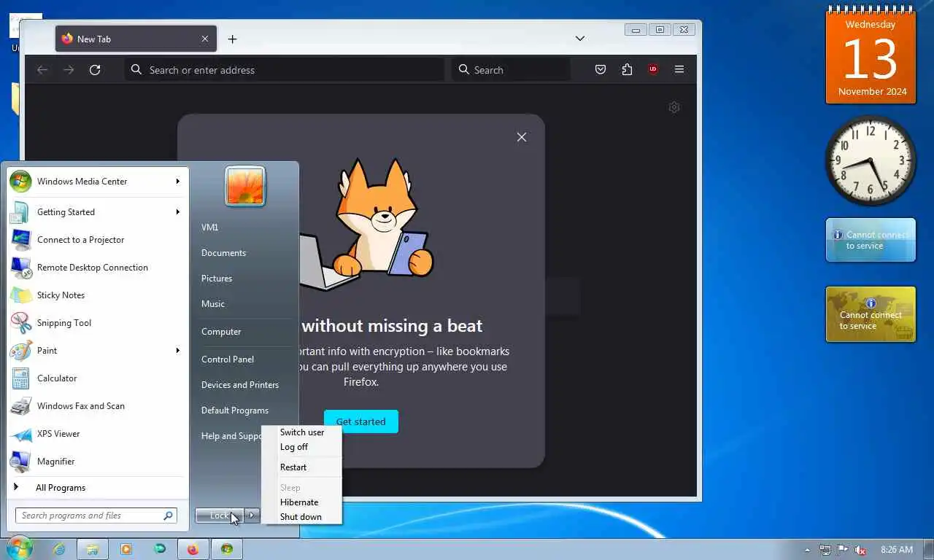Select the New Tab tab in Firefox
Screen dimensions: 934x560
(135, 39)
